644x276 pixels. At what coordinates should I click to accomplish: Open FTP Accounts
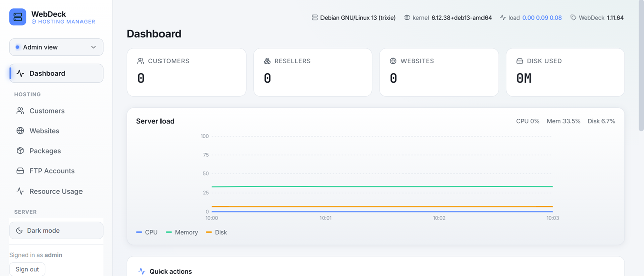click(56, 171)
